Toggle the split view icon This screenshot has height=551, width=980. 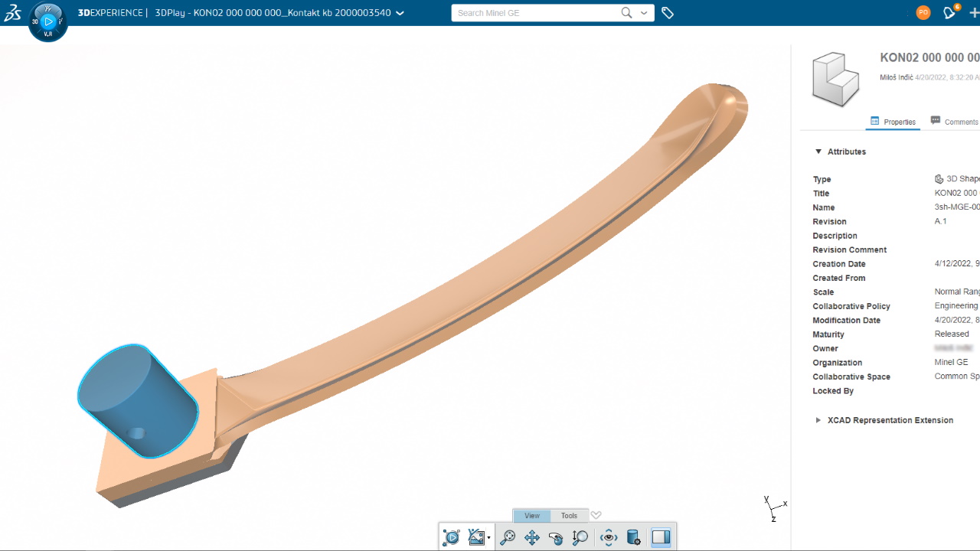(660, 537)
